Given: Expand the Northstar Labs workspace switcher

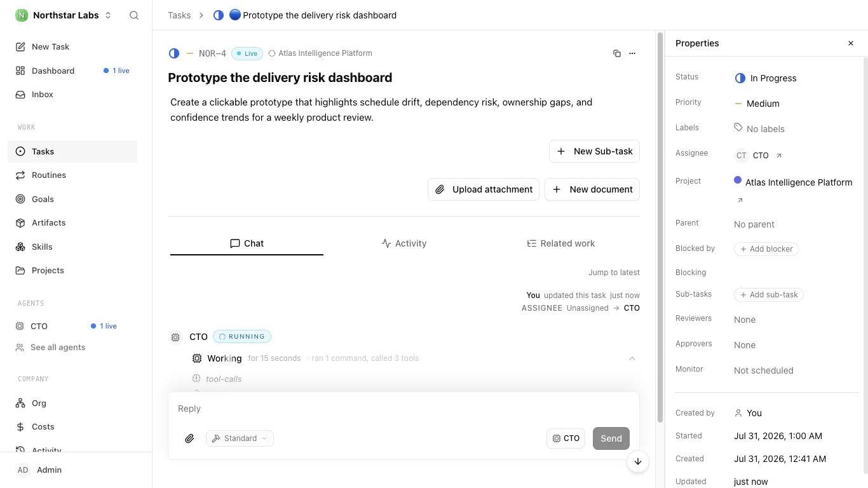Looking at the screenshot, I should pyautogui.click(x=64, y=15).
